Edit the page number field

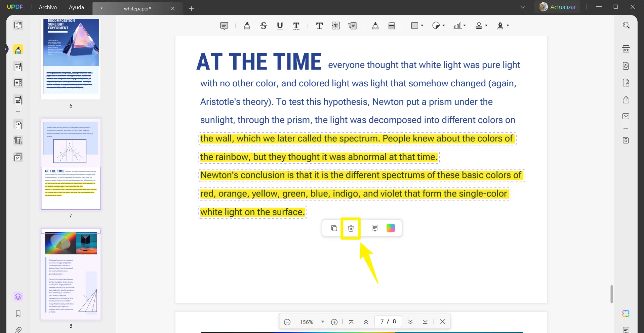pos(388,322)
